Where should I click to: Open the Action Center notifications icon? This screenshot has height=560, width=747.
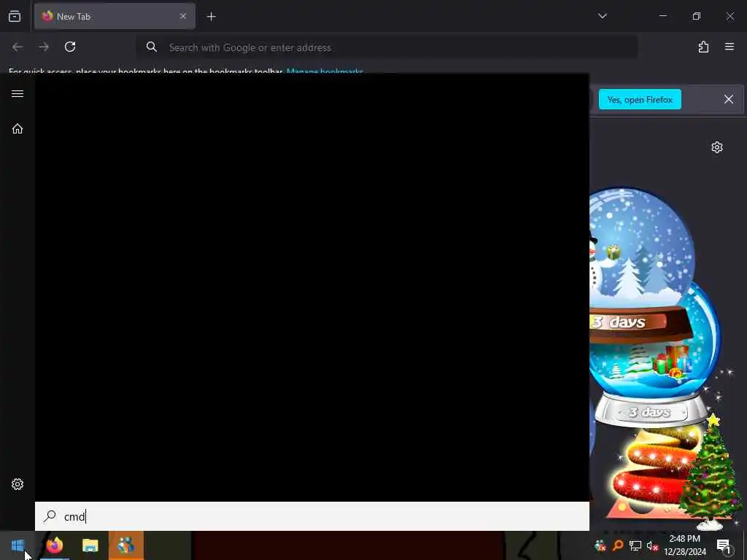[723, 545]
